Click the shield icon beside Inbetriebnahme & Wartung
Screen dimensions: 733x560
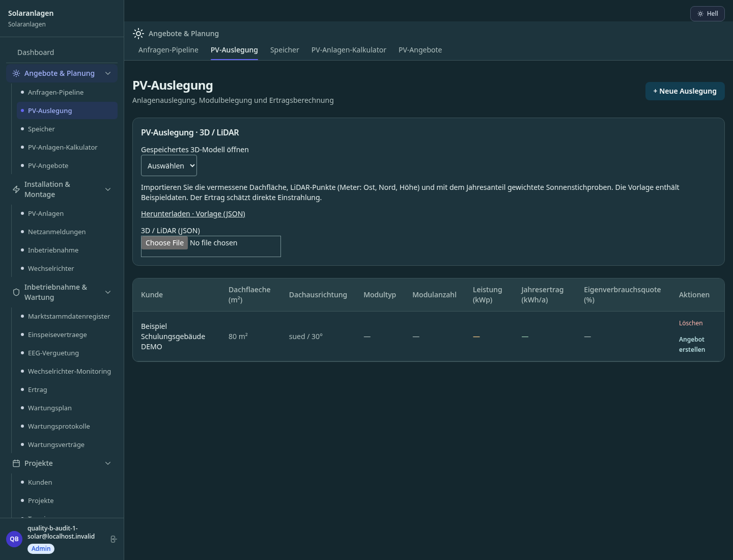tap(16, 292)
